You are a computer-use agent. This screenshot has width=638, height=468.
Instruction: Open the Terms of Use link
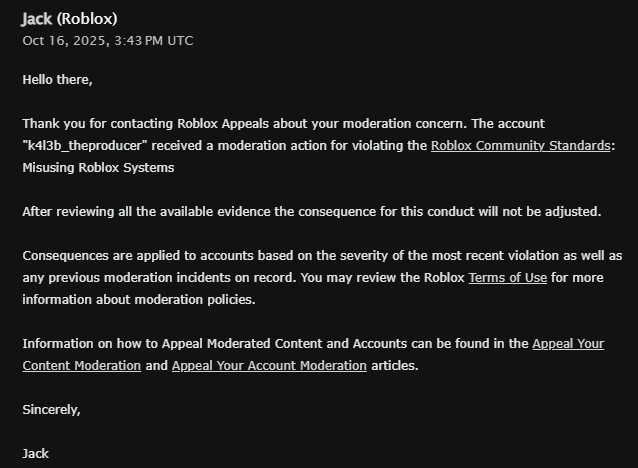(x=507, y=277)
